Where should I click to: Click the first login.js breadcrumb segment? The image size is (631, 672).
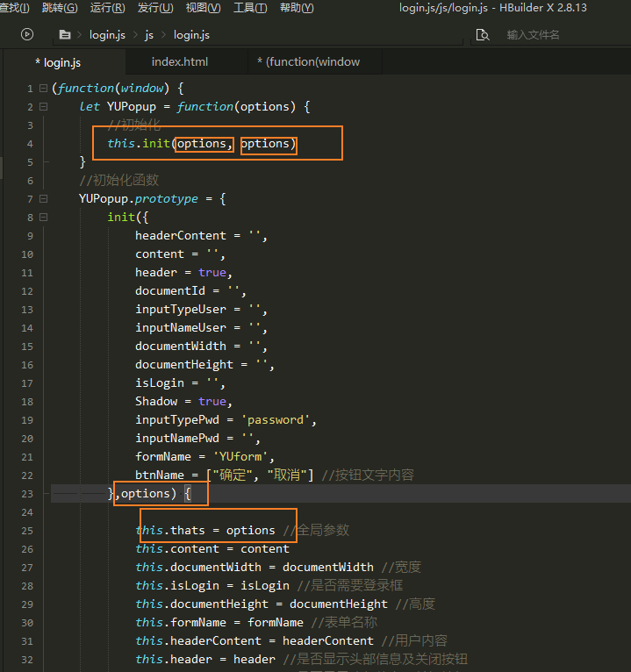pyautogui.click(x=107, y=35)
